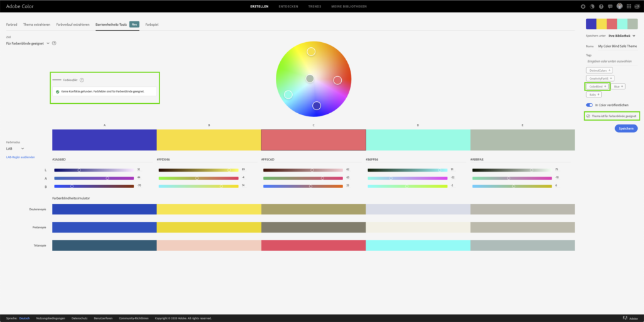Click the help icon beside the Ziel dropdown
Screen dimensions: 644x322
tap(55, 43)
